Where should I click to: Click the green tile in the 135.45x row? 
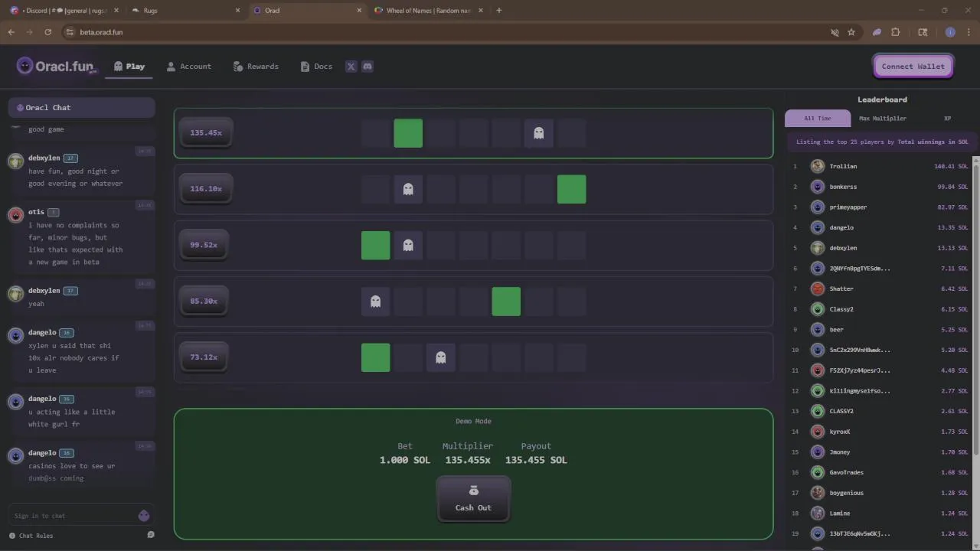pos(408,133)
